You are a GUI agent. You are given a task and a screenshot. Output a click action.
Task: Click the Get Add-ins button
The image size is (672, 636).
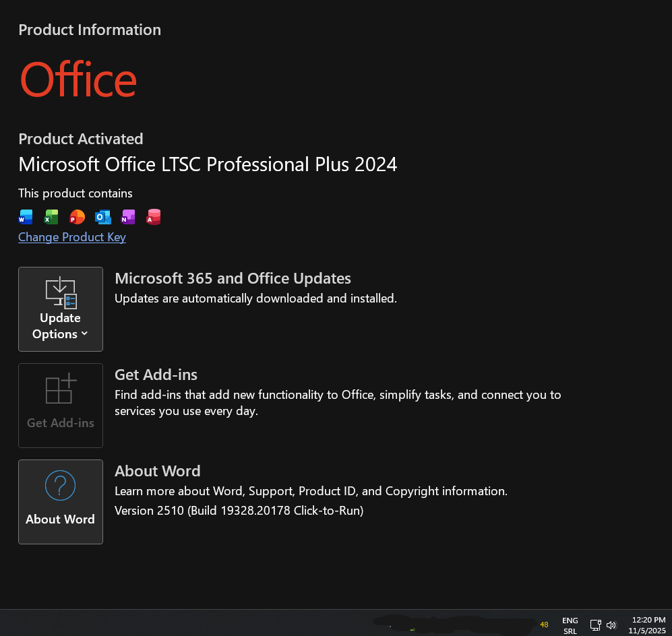tap(61, 406)
